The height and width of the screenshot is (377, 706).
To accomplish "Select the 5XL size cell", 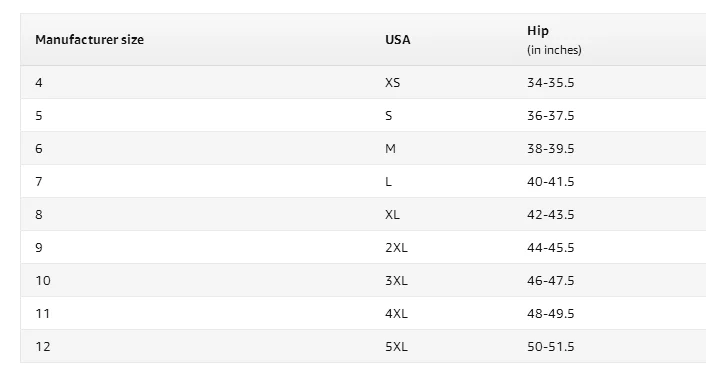I will 396,346.
